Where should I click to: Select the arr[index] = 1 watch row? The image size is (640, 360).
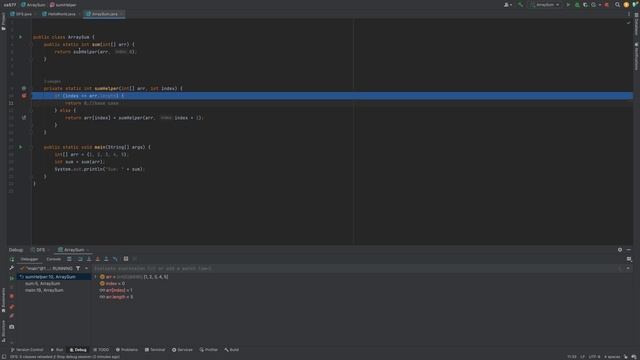116,290
